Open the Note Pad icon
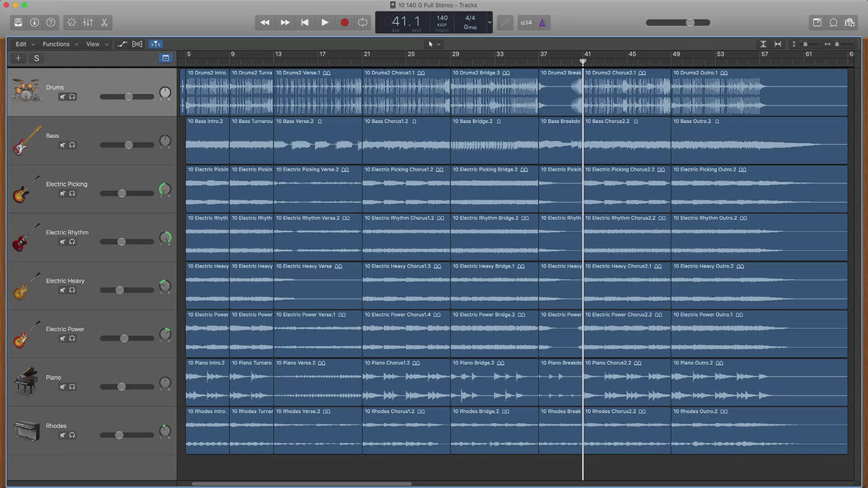Viewport: 868px width, 488px height. tap(817, 22)
